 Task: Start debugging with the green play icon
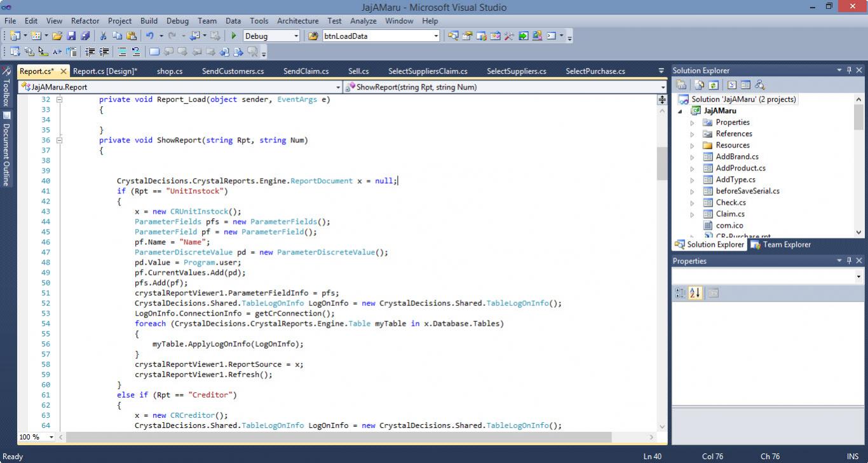point(234,36)
